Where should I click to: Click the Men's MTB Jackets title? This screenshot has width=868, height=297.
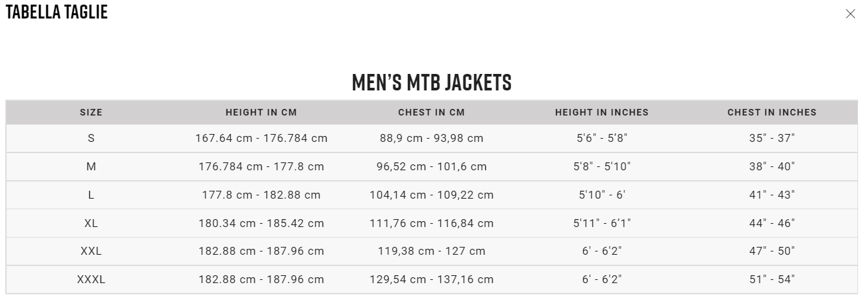(x=432, y=82)
